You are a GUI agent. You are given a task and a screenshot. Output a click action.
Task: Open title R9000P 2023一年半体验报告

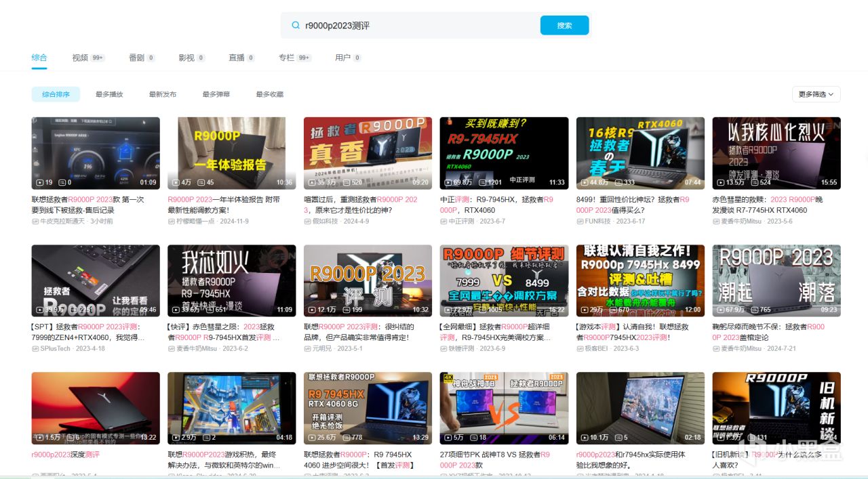(x=224, y=205)
